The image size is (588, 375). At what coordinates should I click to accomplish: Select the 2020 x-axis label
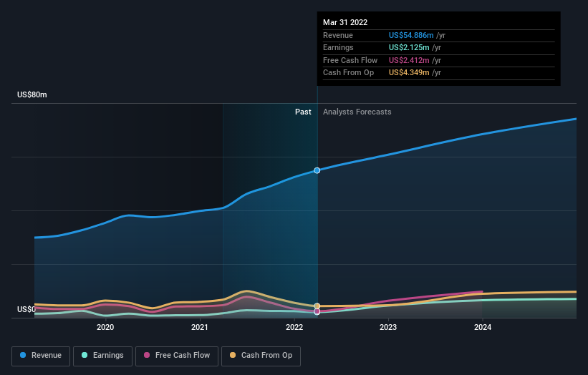pyautogui.click(x=105, y=327)
